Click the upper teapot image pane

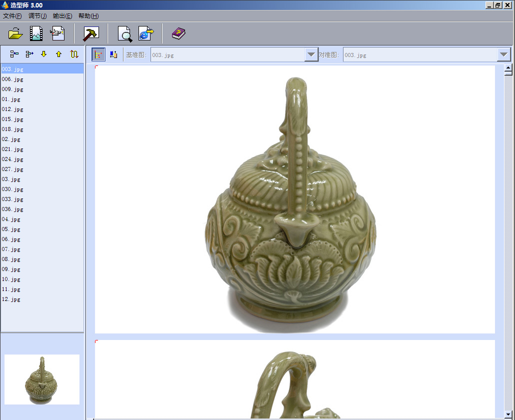tap(295, 199)
